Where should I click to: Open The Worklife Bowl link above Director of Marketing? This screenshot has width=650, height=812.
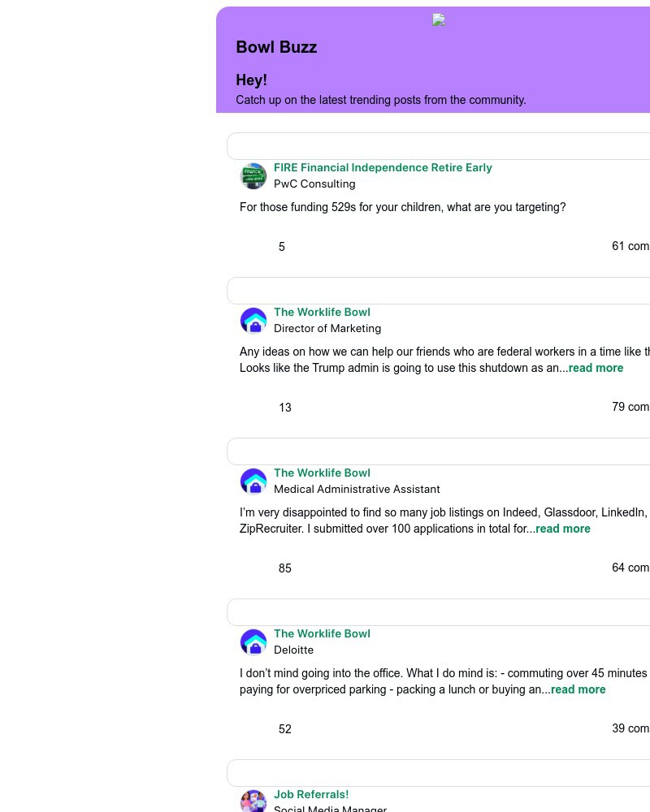point(322,313)
